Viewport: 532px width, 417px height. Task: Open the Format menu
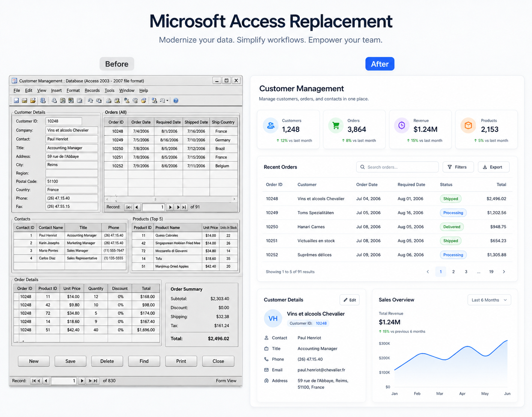[x=73, y=91]
